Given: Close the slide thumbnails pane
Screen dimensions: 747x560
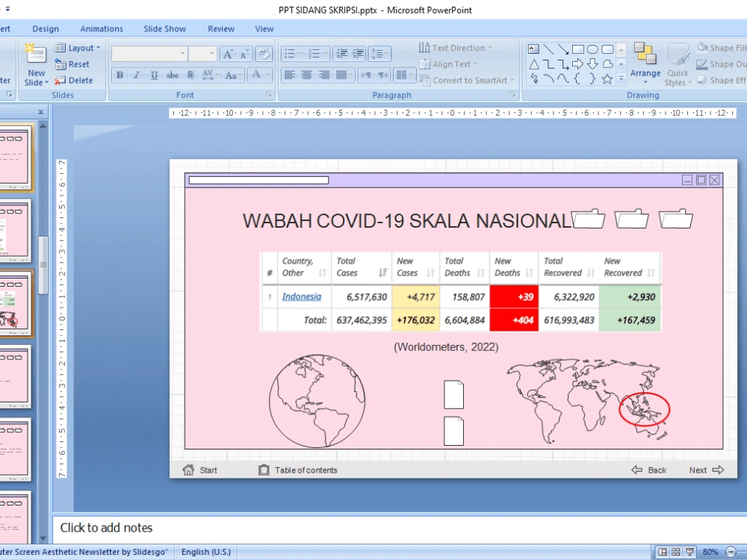Looking at the screenshot, I should pyautogui.click(x=41, y=112).
